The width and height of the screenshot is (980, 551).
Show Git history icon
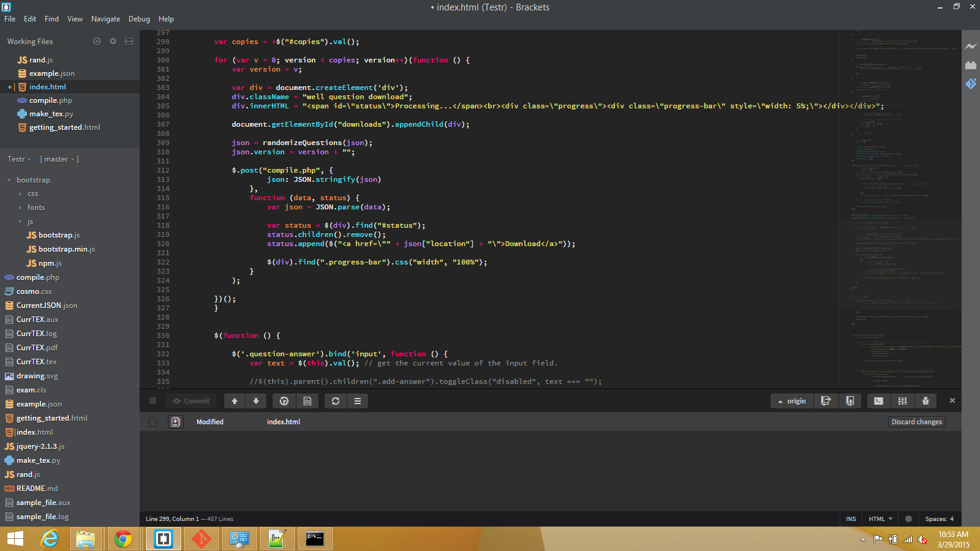click(284, 401)
